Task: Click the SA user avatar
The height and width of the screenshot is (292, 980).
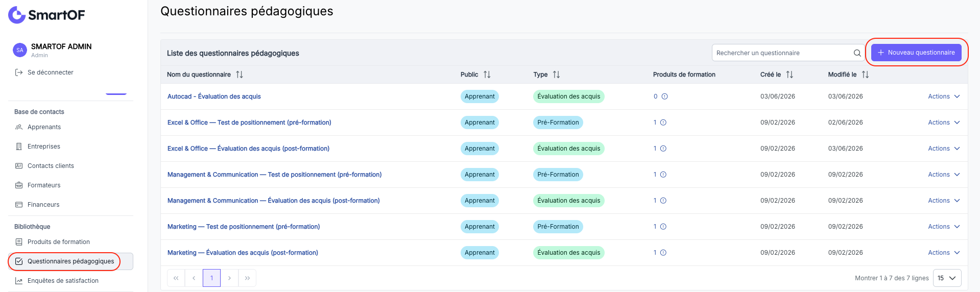Action: tap(20, 50)
